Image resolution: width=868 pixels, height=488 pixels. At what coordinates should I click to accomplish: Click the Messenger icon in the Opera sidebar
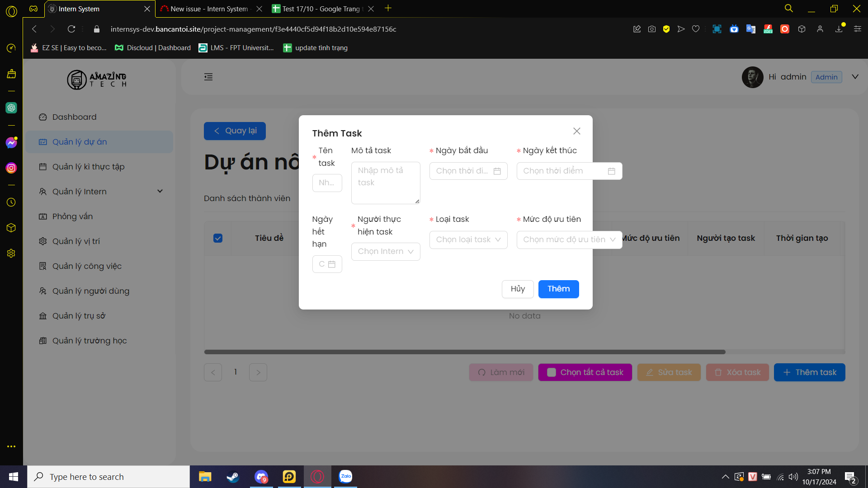point(11,143)
